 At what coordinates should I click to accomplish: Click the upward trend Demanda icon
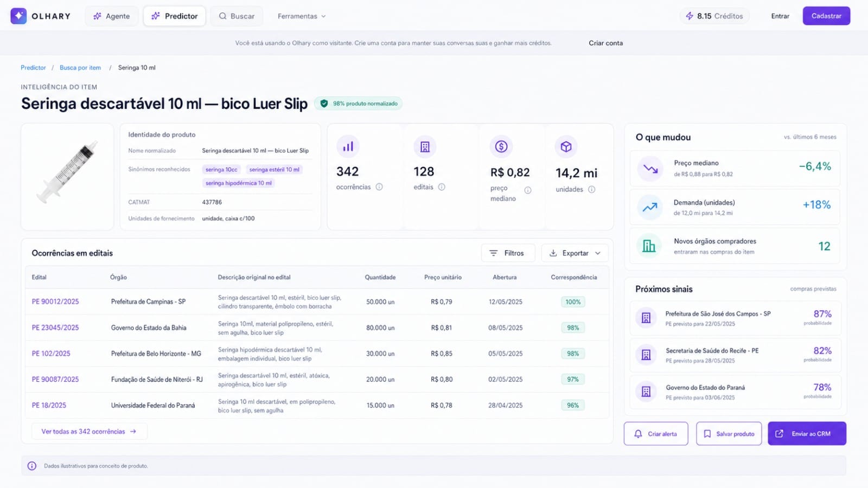(x=650, y=207)
